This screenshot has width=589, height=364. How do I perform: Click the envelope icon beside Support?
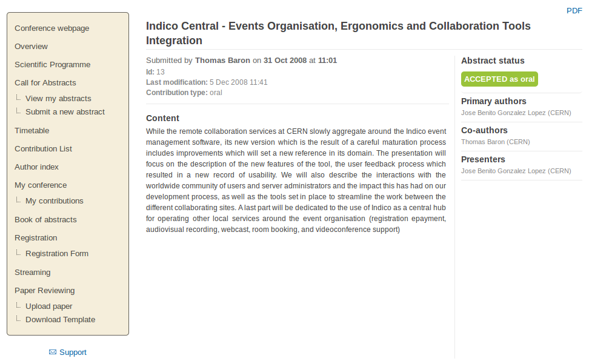click(53, 352)
